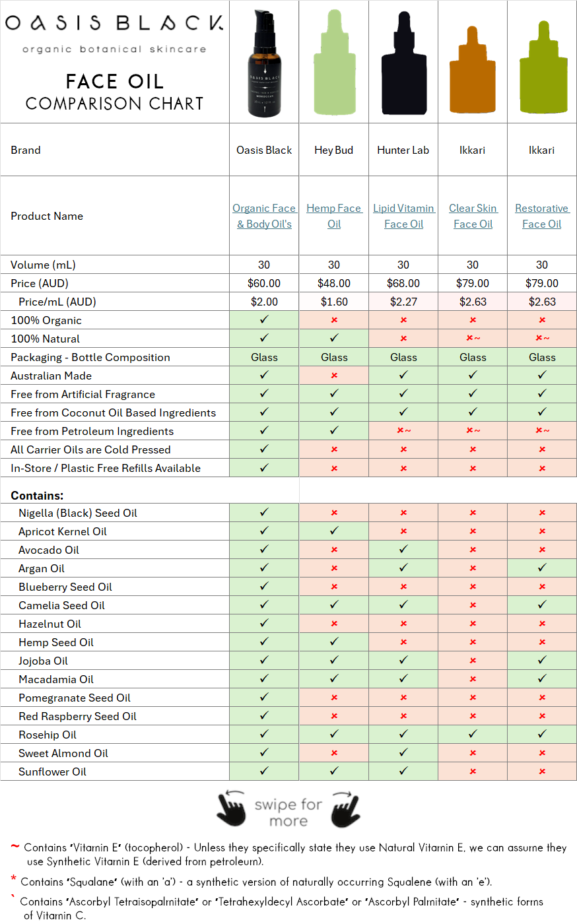Click olive-bottle Ikkari Jojoba Oil checkmark
577x924 pixels.
click(x=542, y=661)
